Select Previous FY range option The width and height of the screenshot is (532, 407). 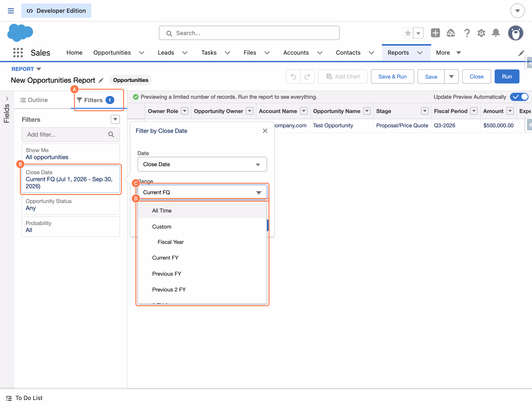pyautogui.click(x=202, y=274)
